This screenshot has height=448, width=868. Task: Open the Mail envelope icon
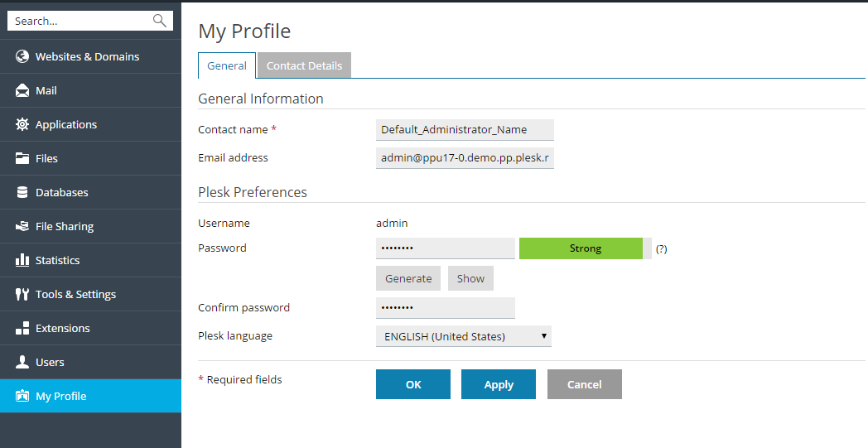22,91
